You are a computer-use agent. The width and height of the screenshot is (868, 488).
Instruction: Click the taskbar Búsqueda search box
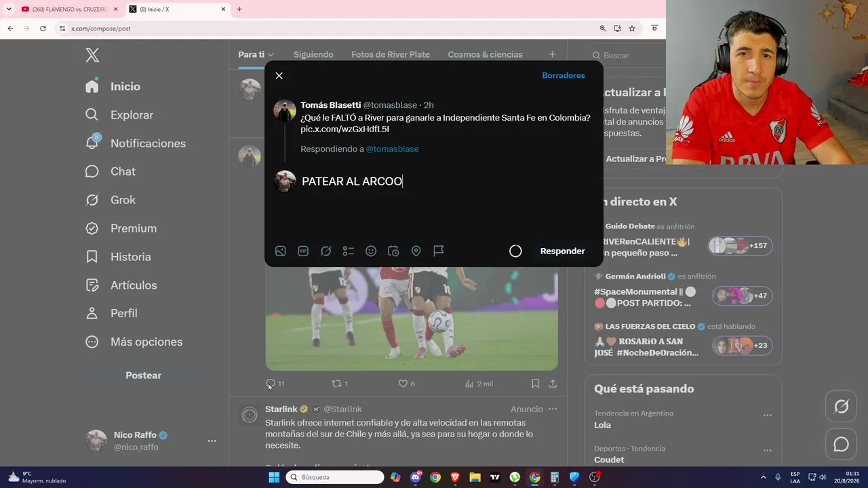tap(335, 477)
